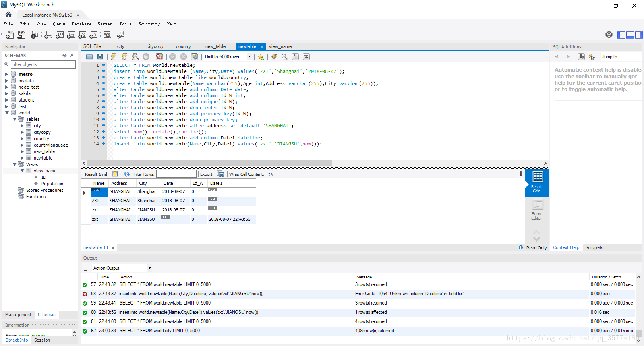Switch to the Management navigator tab
The image size is (644, 346).
tap(18, 315)
